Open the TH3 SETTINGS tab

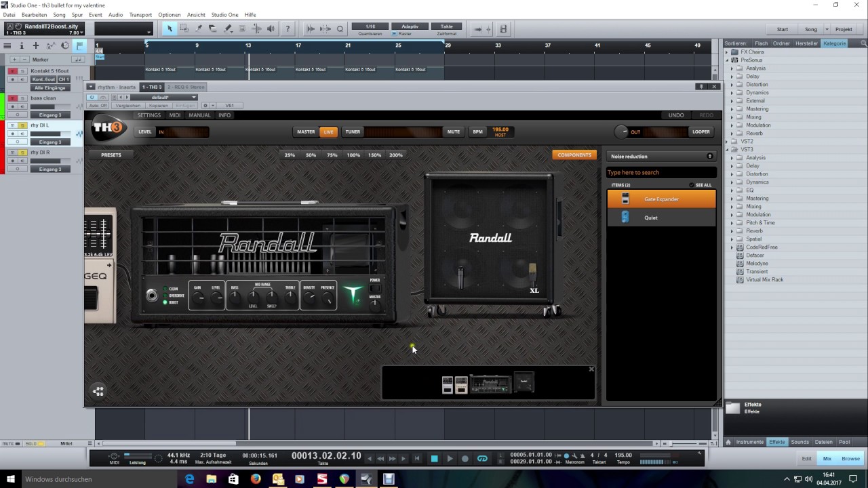pyautogui.click(x=149, y=115)
